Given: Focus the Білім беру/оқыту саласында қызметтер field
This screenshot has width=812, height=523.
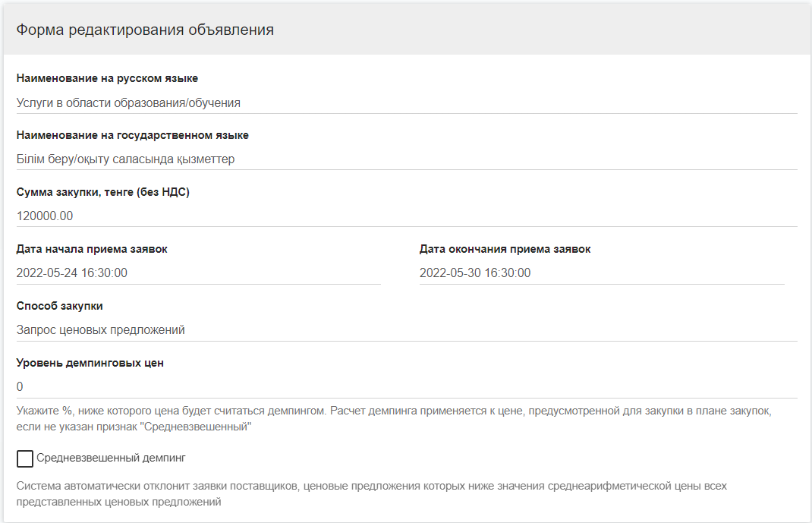Looking at the screenshot, I should pyautogui.click(x=406, y=159).
